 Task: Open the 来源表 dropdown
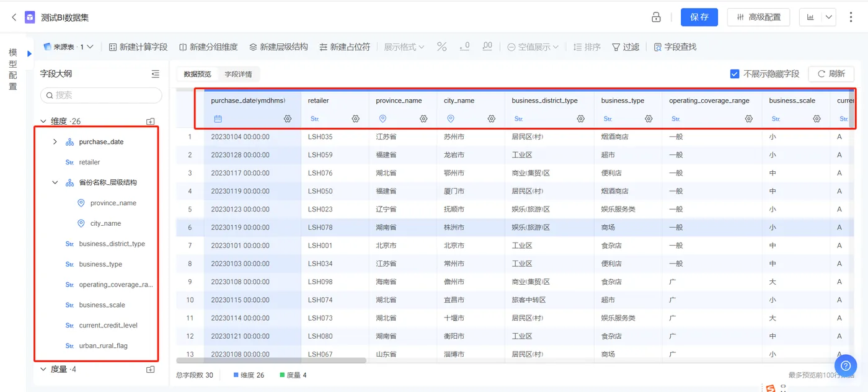coord(68,47)
